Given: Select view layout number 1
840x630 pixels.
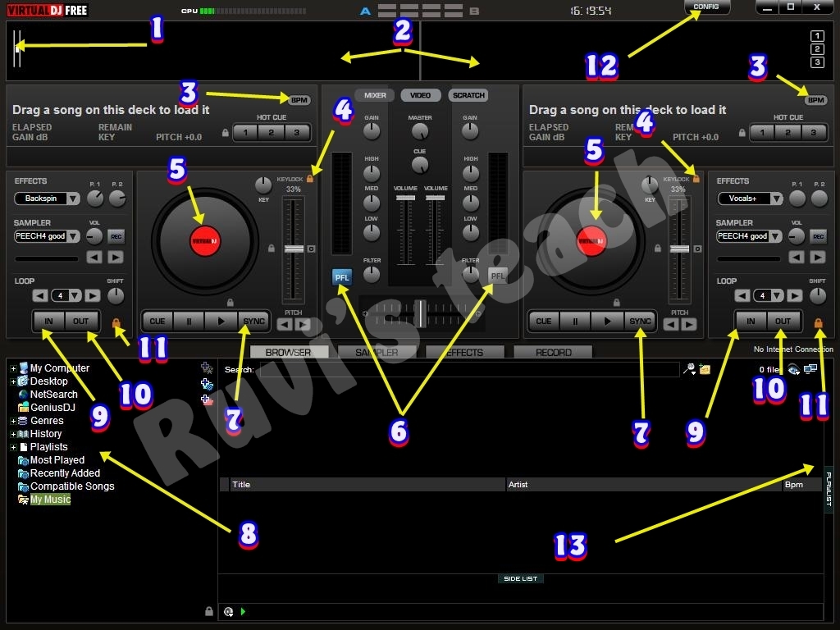Looking at the screenshot, I should (x=817, y=36).
